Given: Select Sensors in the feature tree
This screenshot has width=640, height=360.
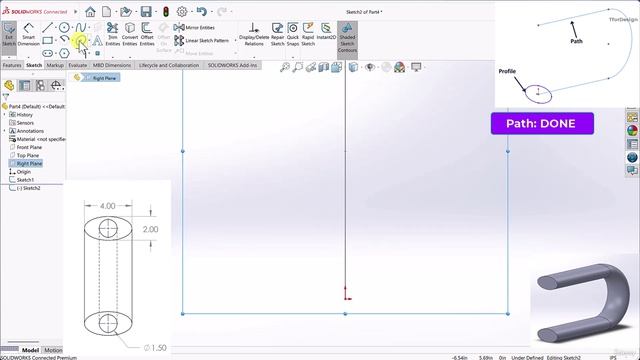Looking at the screenshot, I should pyautogui.click(x=21, y=123).
